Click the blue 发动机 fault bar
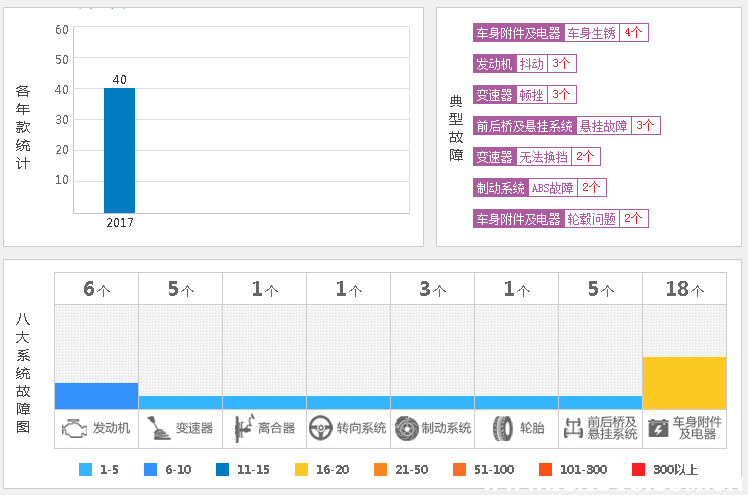 (96, 396)
